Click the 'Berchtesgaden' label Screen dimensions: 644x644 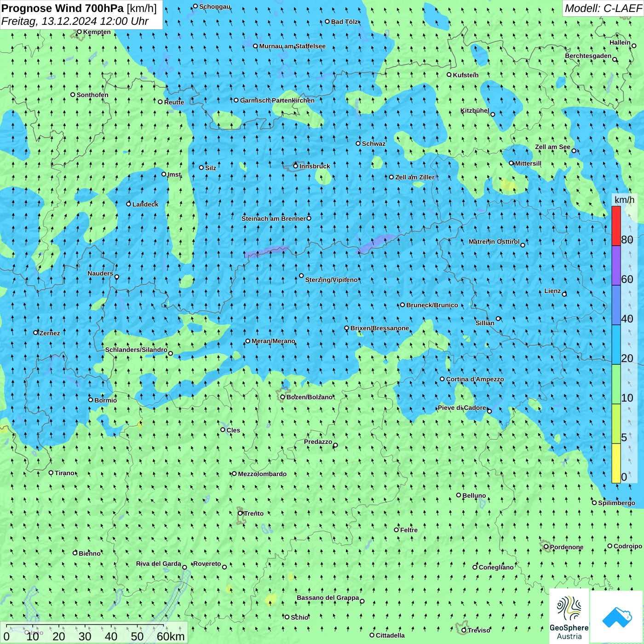[588, 56]
